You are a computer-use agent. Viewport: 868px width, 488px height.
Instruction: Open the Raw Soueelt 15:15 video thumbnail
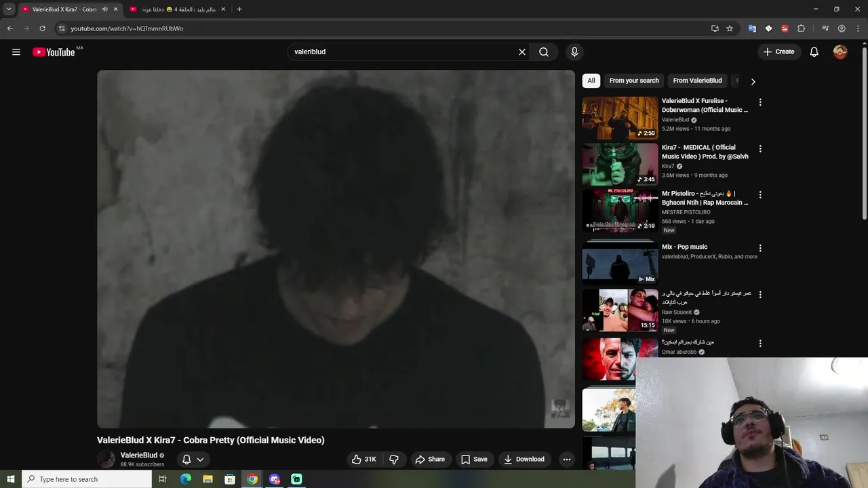(620, 310)
